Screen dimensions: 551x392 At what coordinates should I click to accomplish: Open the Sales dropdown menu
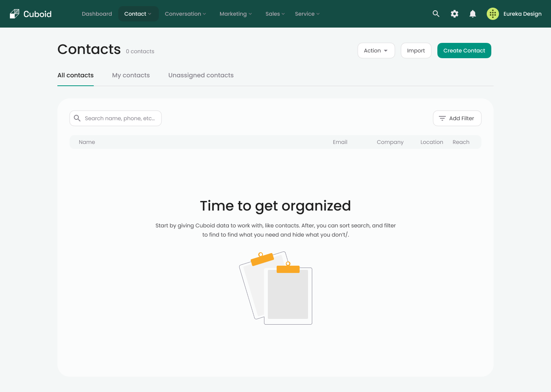point(275,14)
